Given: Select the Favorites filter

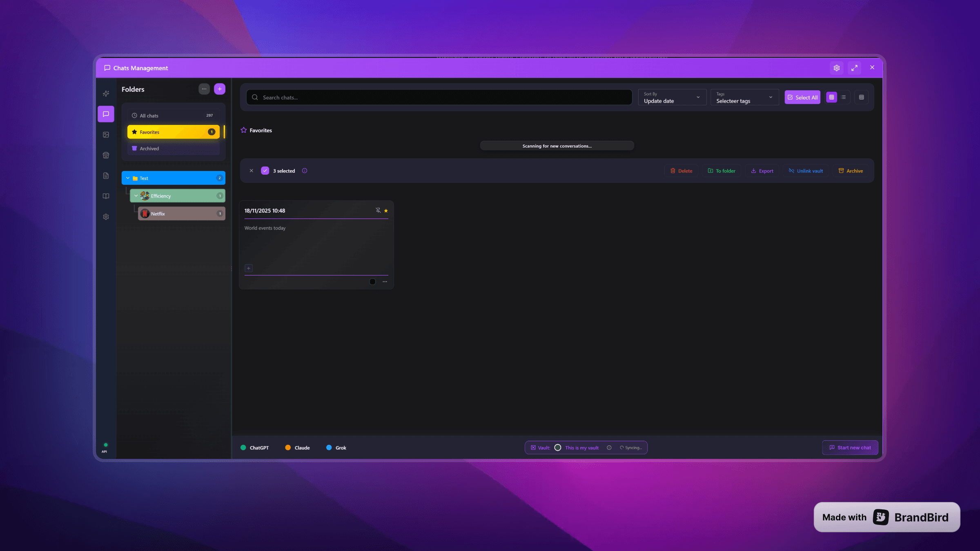Looking at the screenshot, I should [173, 131].
